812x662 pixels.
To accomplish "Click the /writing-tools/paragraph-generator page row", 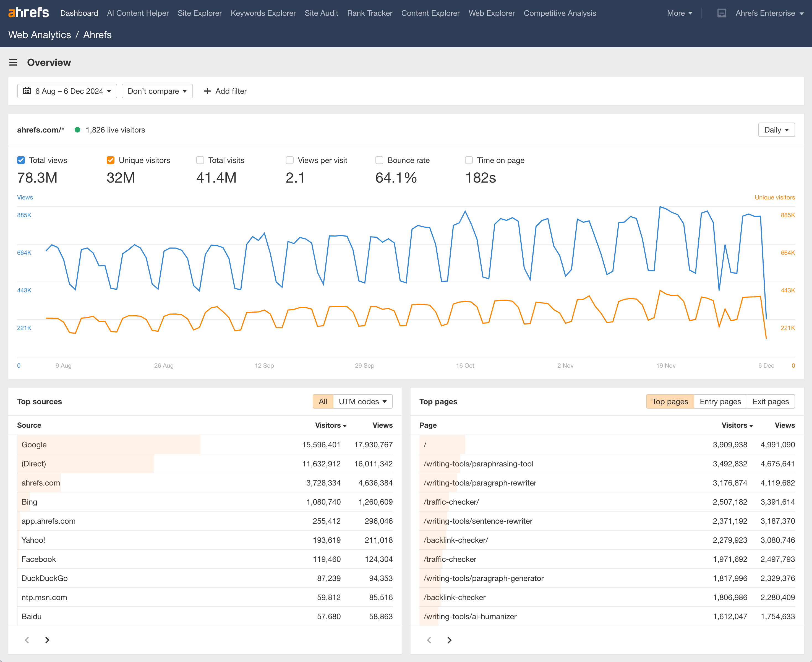I will (607, 578).
